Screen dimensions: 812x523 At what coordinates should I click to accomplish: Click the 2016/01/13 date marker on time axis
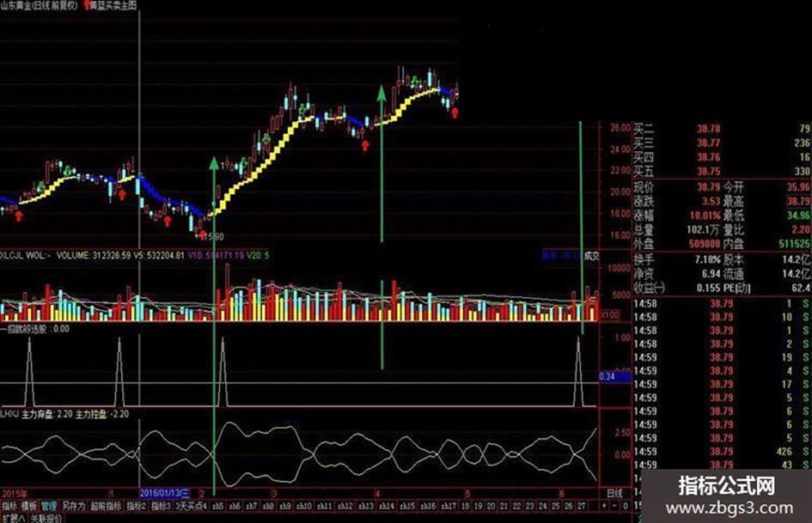[x=165, y=493]
